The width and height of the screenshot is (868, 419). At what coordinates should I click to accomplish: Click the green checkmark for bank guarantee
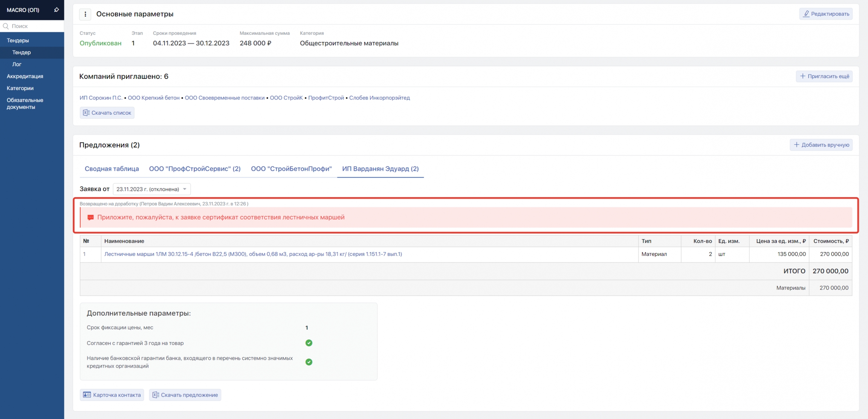[x=309, y=362]
